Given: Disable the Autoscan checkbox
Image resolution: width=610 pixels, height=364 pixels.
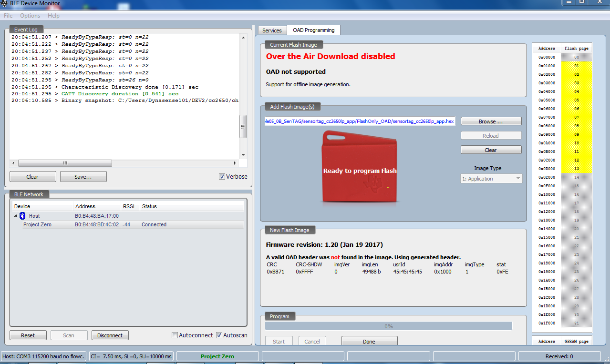Looking at the screenshot, I should (219, 335).
